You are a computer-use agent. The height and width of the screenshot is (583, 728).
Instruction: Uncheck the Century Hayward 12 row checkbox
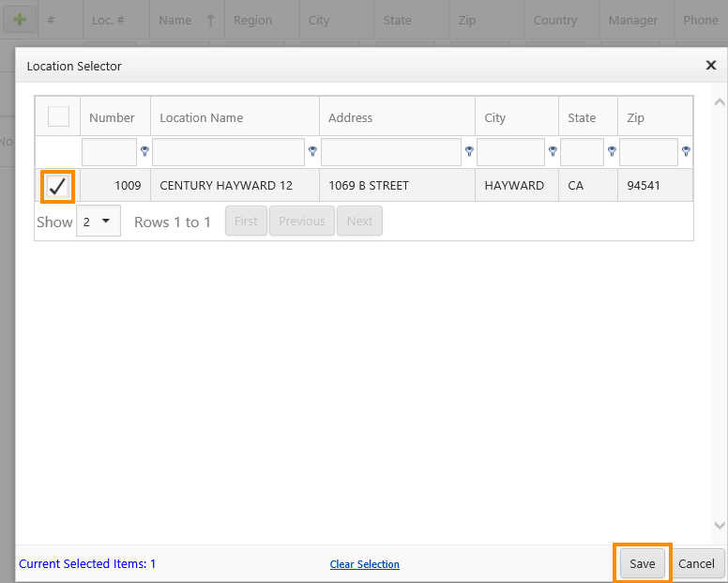click(58, 186)
